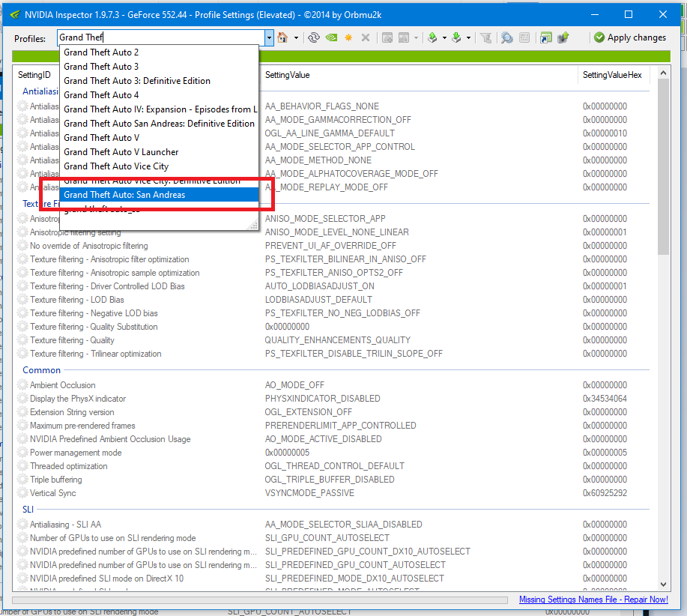Click the AO_MODE_OFF value cell

294,385
